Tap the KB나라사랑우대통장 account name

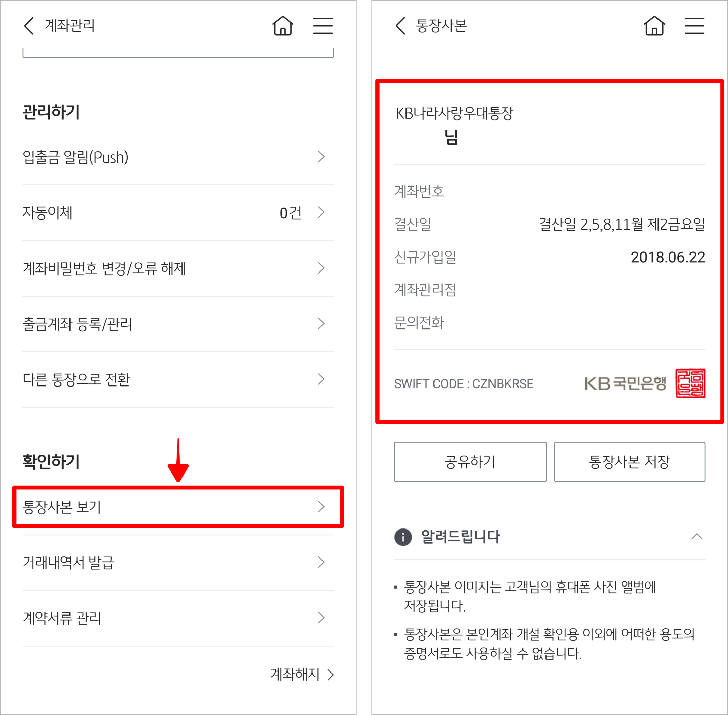click(454, 113)
